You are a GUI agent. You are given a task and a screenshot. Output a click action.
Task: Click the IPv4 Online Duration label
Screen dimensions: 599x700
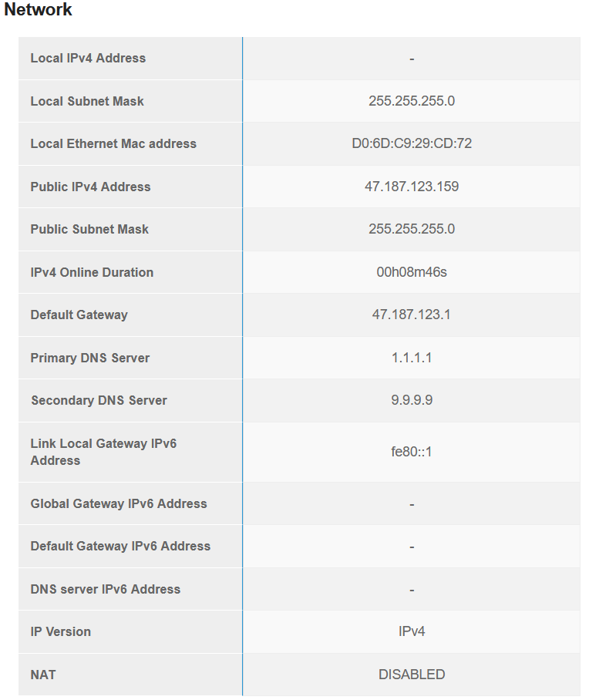pos(92,272)
